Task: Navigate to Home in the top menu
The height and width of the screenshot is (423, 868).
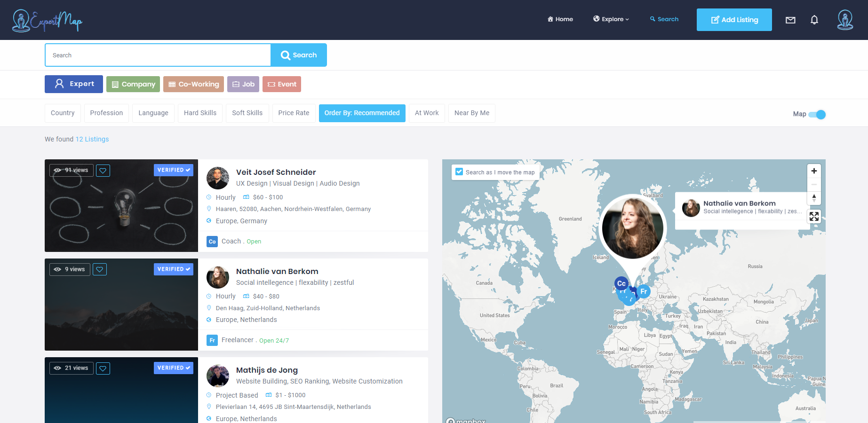Action: pos(560,19)
